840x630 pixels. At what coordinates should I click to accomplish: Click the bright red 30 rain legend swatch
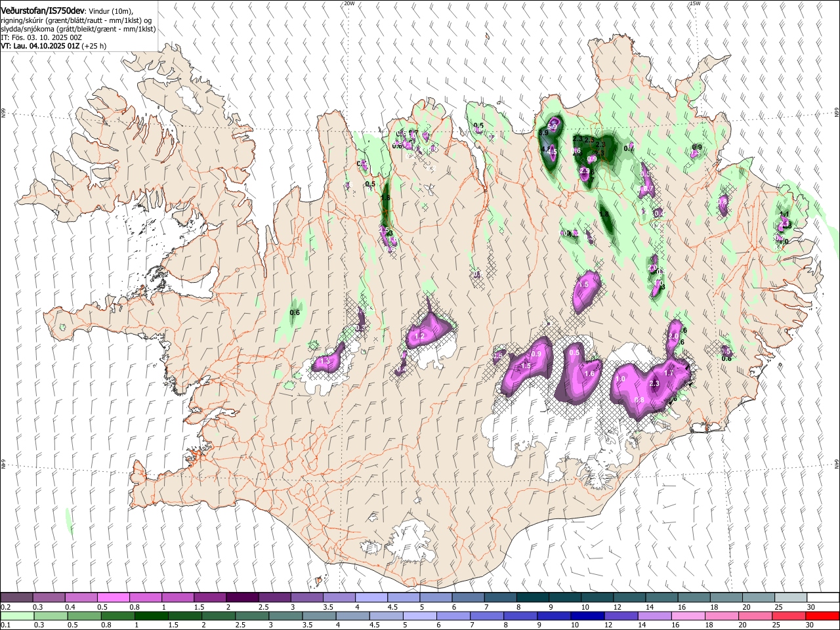point(822,616)
